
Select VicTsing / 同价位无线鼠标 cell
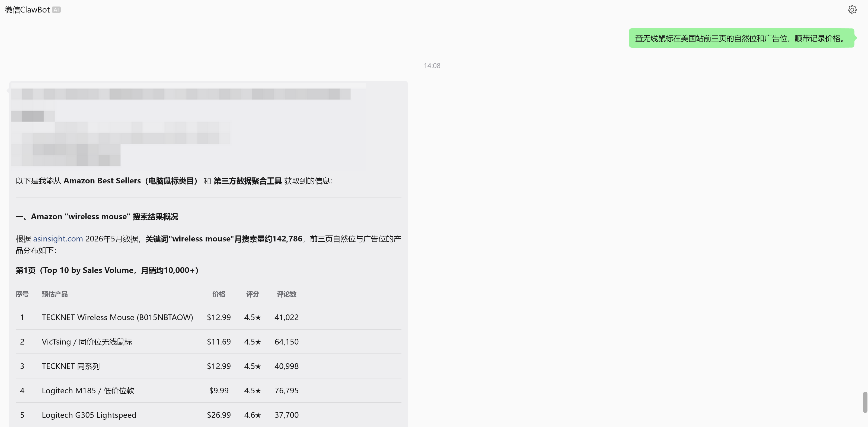tap(87, 342)
